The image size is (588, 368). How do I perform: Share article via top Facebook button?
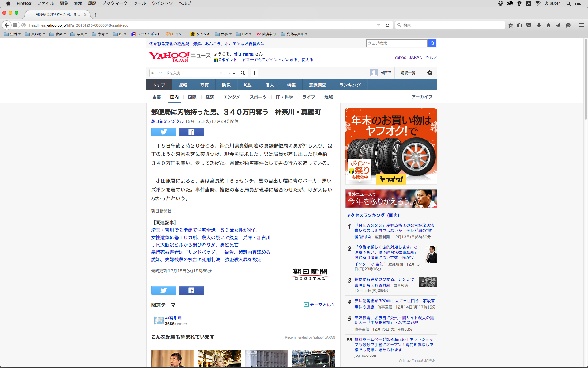click(x=191, y=132)
